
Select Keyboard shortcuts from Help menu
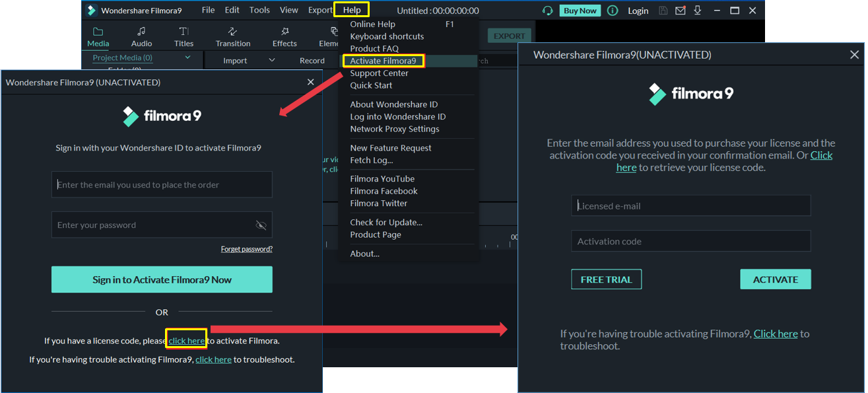click(387, 36)
